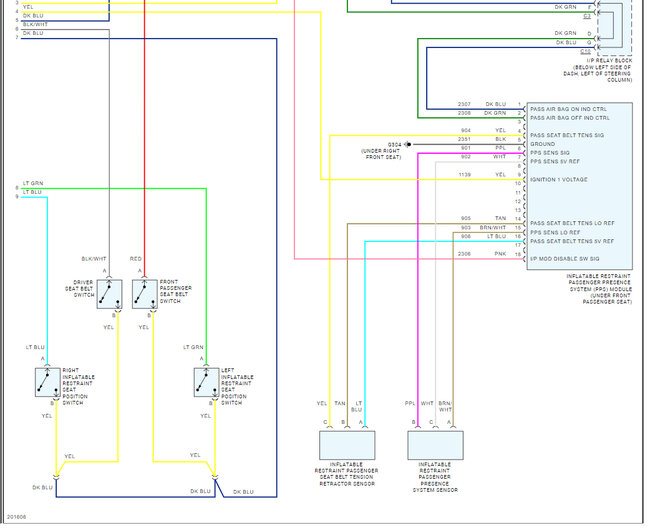Click the Left Inflatable Restraint Seat Position Switch symbol
The height and width of the screenshot is (528, 650).
206,383
